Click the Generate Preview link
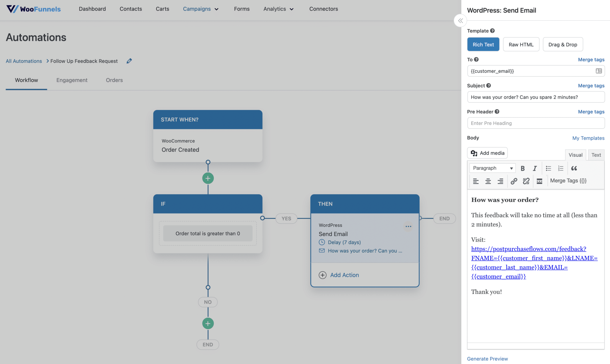Screen dimensions: 610x364 (487, 359)
